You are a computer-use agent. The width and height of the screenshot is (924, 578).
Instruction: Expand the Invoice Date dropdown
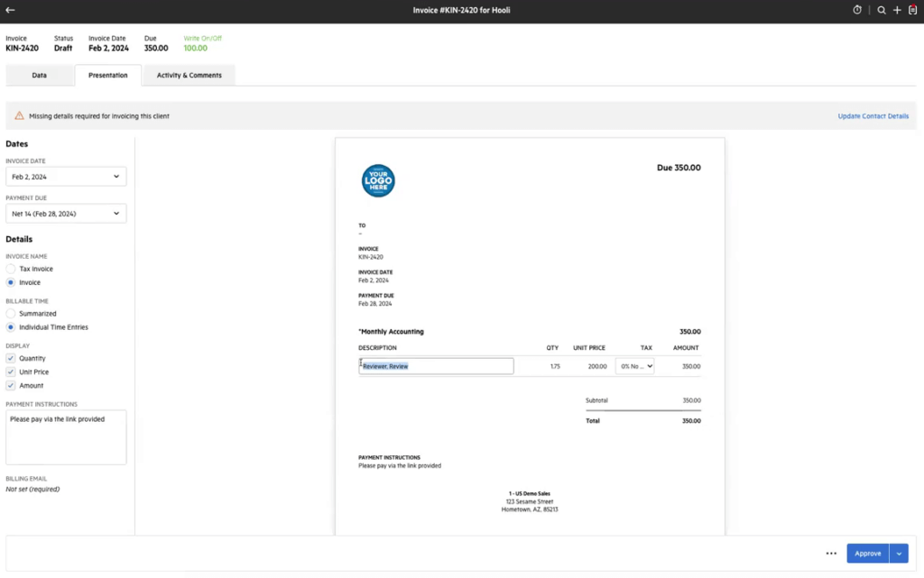[x=66, y=177]
